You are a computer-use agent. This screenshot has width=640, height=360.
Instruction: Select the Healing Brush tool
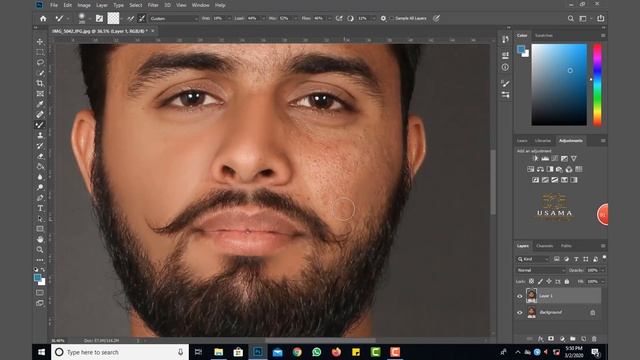pyautogui.click(x=40, y=115)
